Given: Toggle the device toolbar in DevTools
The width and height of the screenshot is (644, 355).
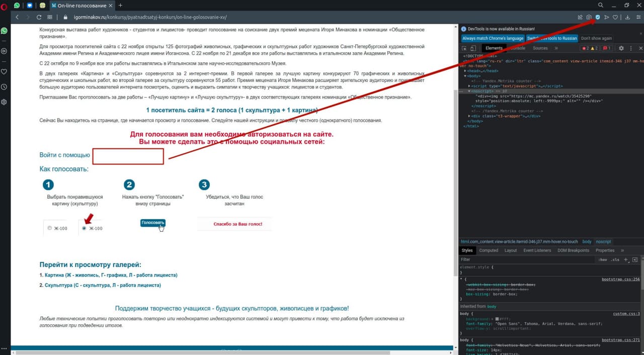Looking at the screenshot, I should coord(473,48).
